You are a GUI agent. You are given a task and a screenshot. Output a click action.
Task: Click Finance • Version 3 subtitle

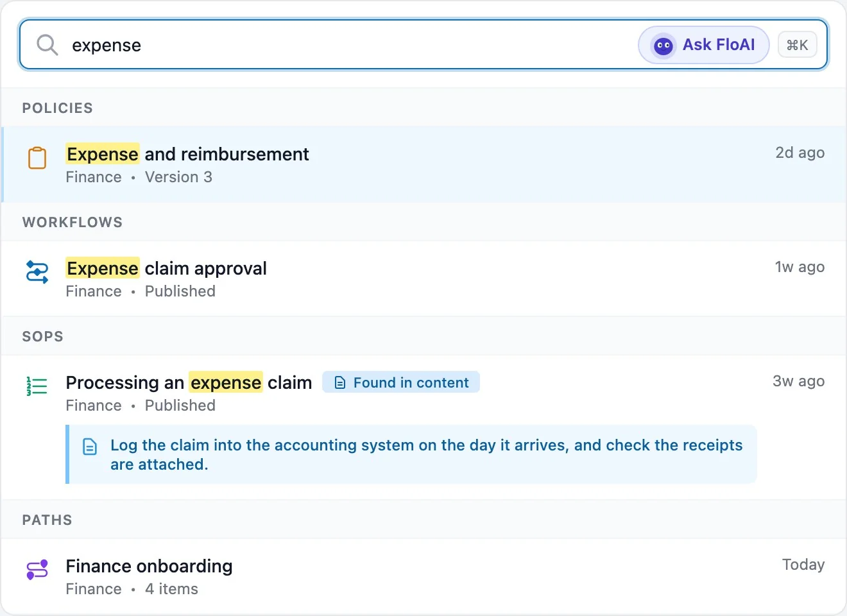click(139, 177)
